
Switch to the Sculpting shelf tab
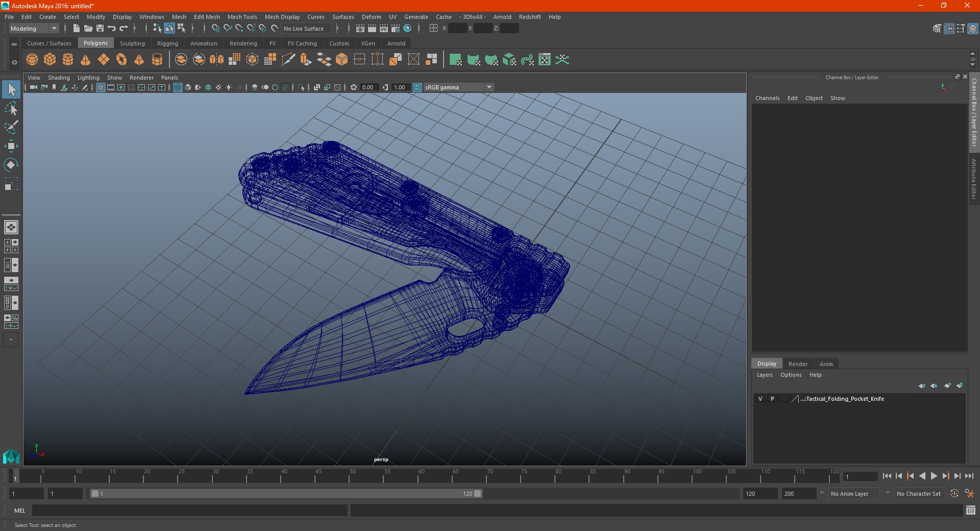point(132,43)
